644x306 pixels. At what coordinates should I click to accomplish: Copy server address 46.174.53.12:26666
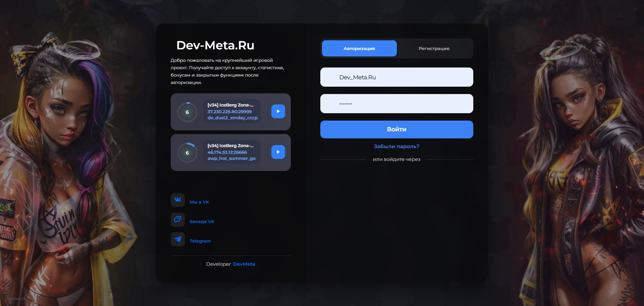point(227,152)
